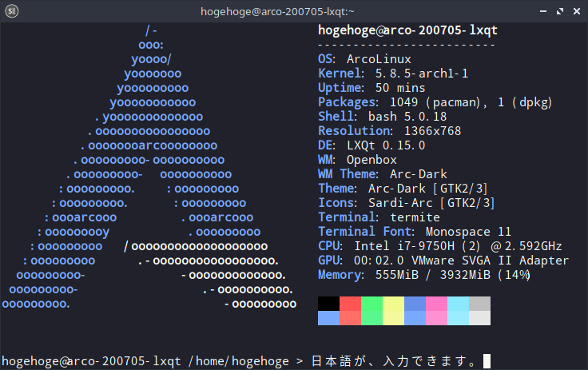Click the Packages line 1049 (pacman)
The width and height of the screenshot is (588, 370).
(435, 102)
